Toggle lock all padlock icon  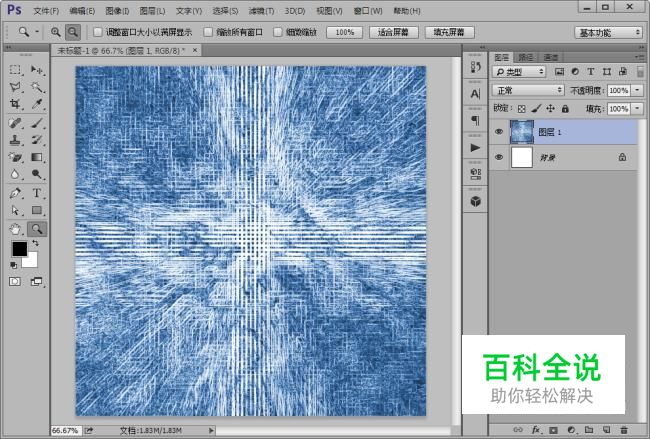point(565,109)
